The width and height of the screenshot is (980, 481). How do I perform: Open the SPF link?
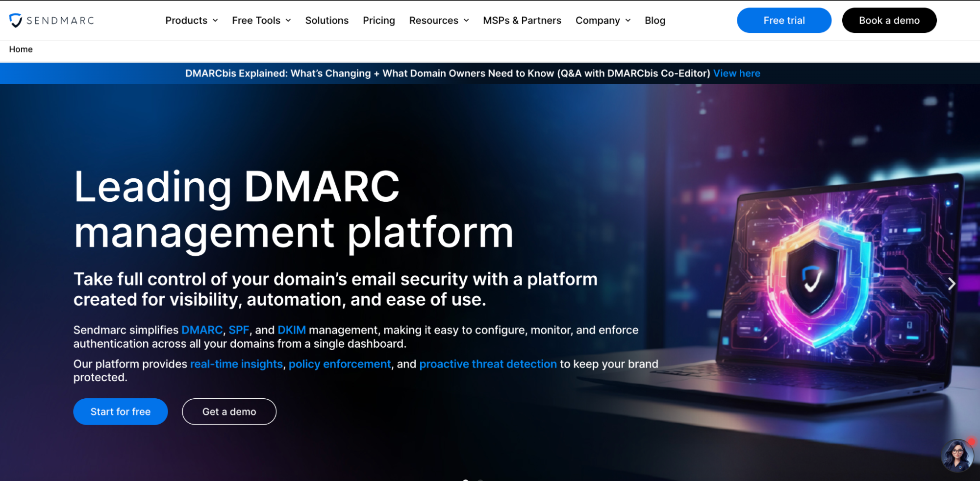[239, 330]
